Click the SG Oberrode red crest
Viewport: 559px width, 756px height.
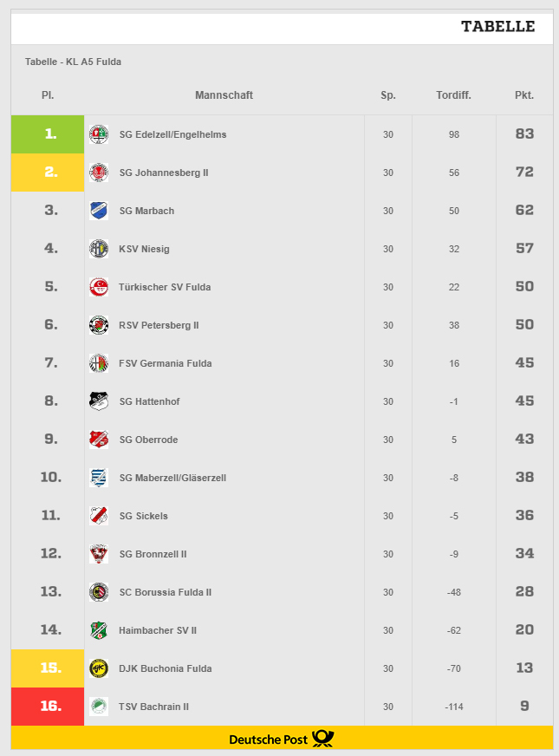(x=99, y=440)
